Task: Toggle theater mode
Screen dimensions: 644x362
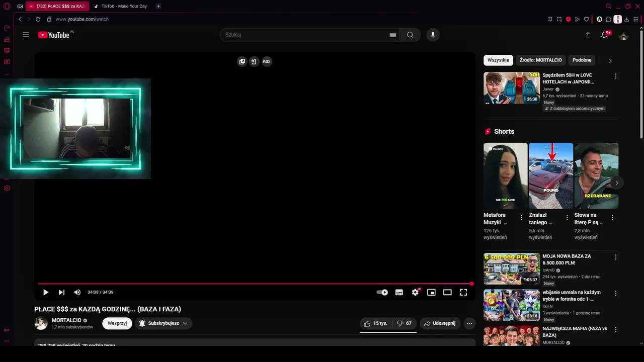Action: (x=447, y=292)
